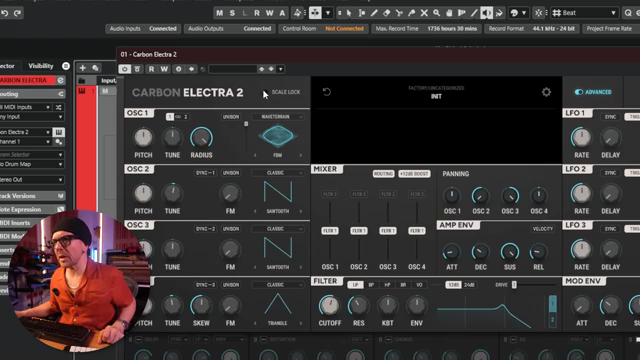Open the All MIDI Inputs dropdown
Screen dimensions: 640x360
point(25,107)
